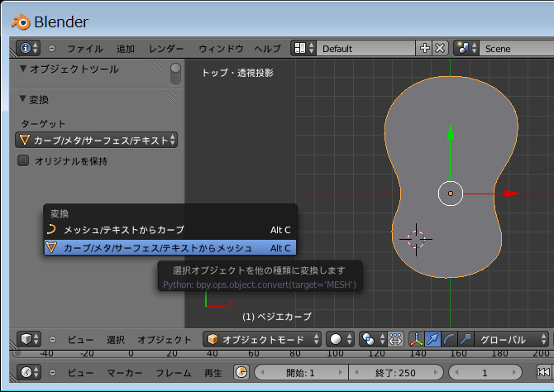Toggle the timeline preview range clock icon
This screenshot has height=392, width=554.
click(241, 372)
